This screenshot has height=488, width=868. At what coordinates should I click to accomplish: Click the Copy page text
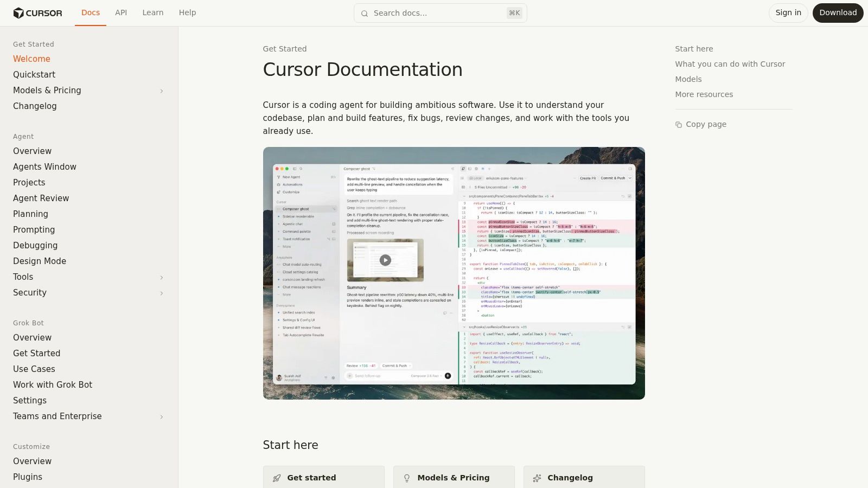(706, 124)
